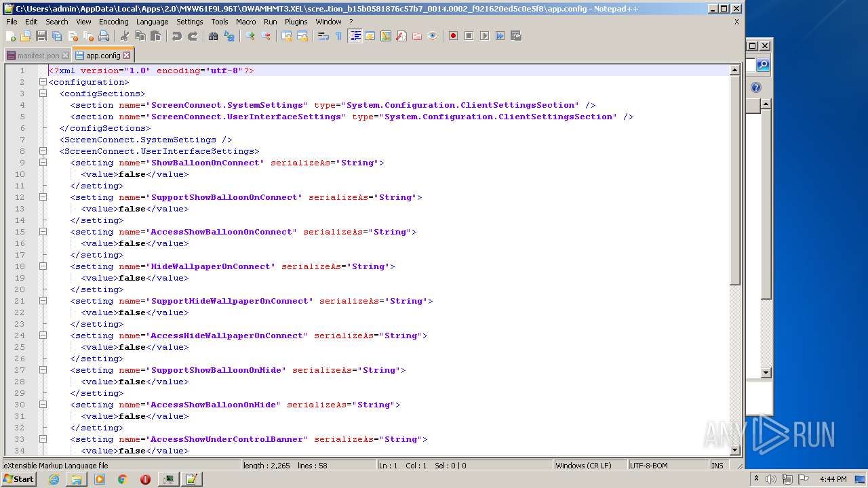Print the document via toolbar icon

[104, 36]
